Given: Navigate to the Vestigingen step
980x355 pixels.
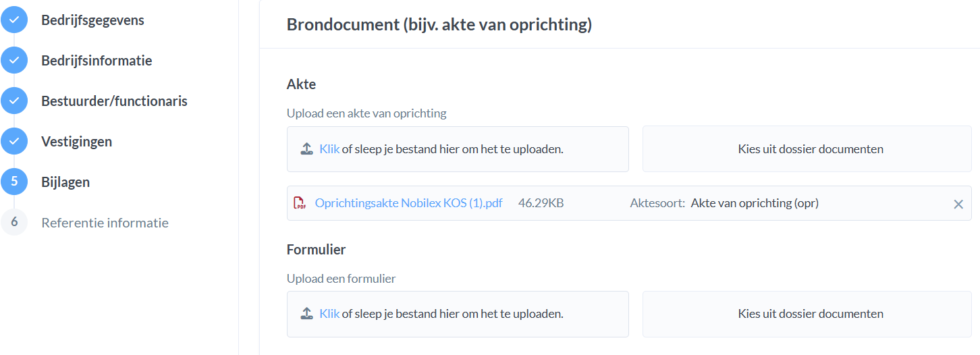Looking at the screenshot, I should tap(76, 142).
